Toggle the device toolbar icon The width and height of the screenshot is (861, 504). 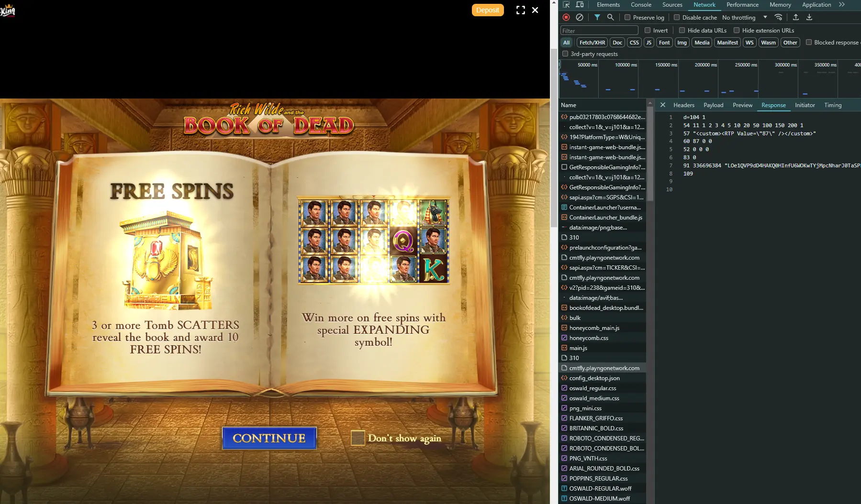580,5
